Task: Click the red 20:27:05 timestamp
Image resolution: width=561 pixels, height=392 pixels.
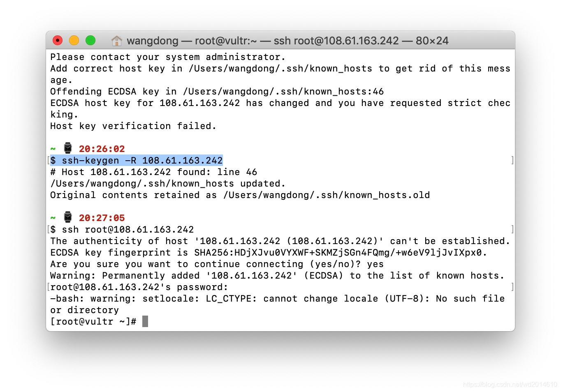Action: [102, 218]
